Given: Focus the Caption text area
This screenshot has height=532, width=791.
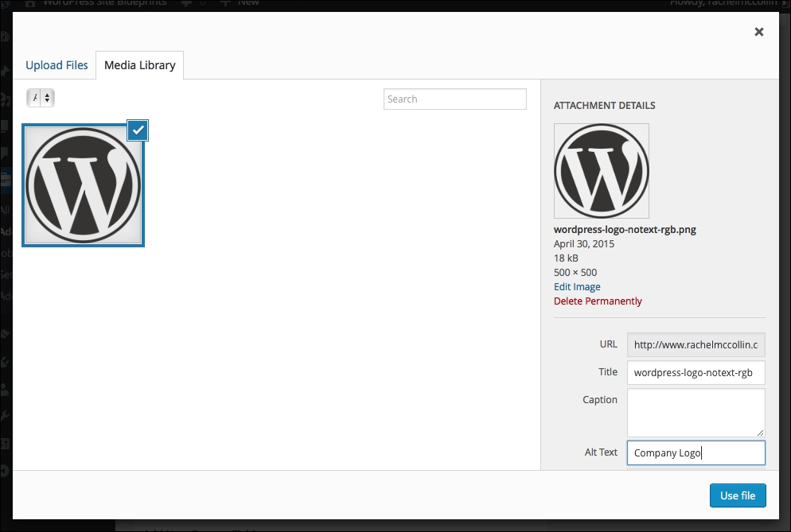Looking at the screenshot, I should [x=696, y=413].
